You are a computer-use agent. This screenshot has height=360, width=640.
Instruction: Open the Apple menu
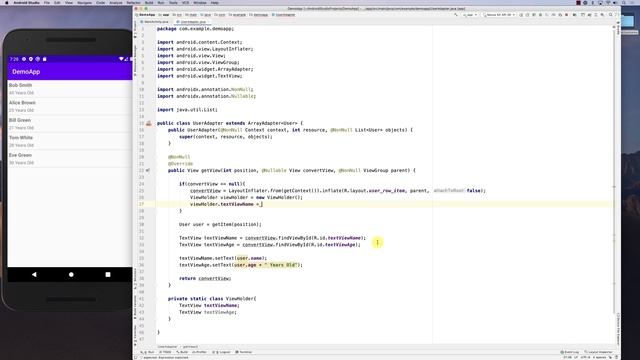[7, 2]
